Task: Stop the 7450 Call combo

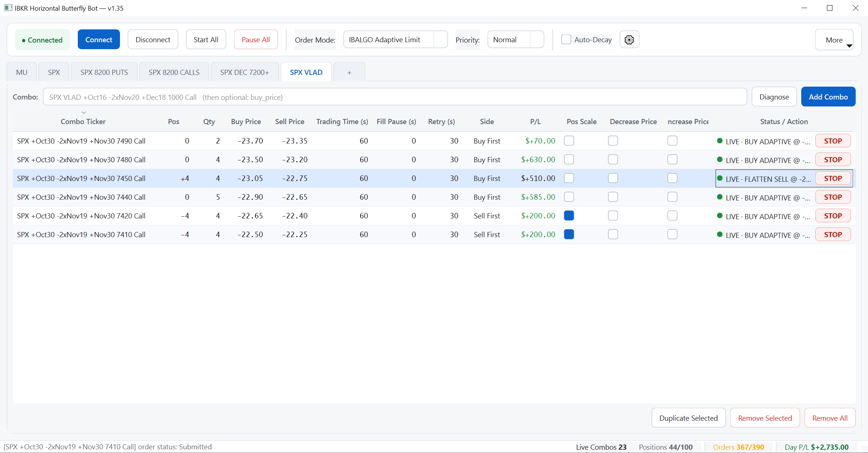Action: tap(833, 178)
